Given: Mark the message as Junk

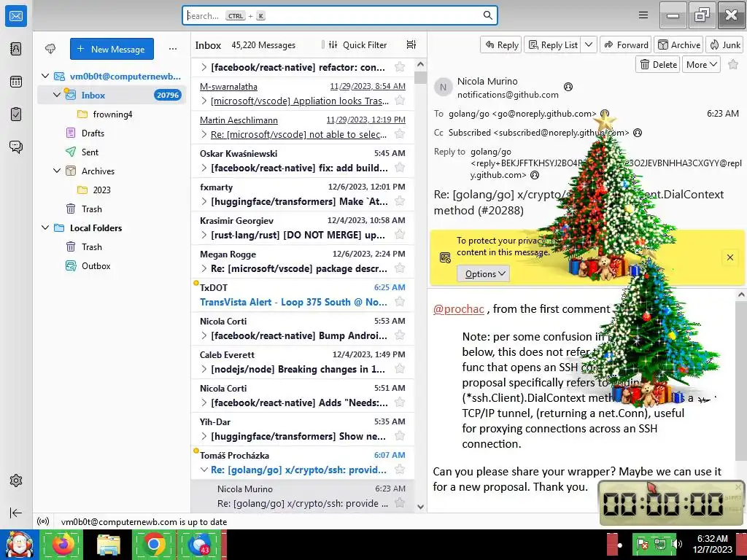Looking at the screenshot, I should point(725,44).
